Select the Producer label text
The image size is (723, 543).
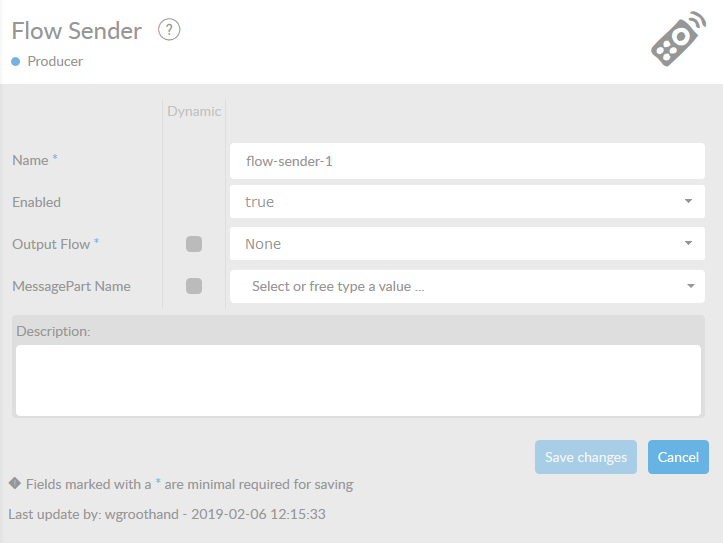click(x=55, y=62)
